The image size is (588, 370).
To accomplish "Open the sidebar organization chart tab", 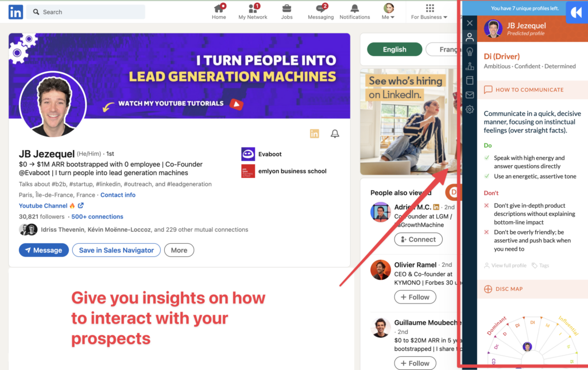I will coord(470,67).
